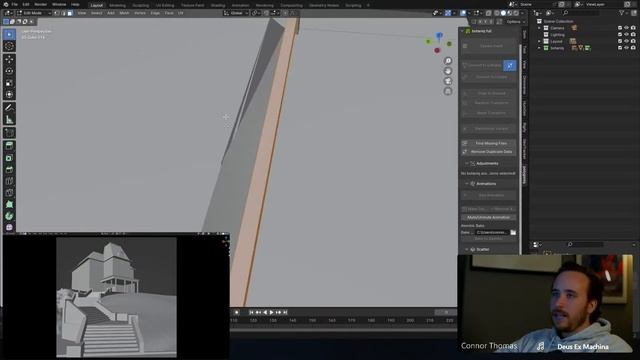Toggle the blue highlighted button beside Convert
The height and width of the screenshot is (360, 640).
[510, 65]
